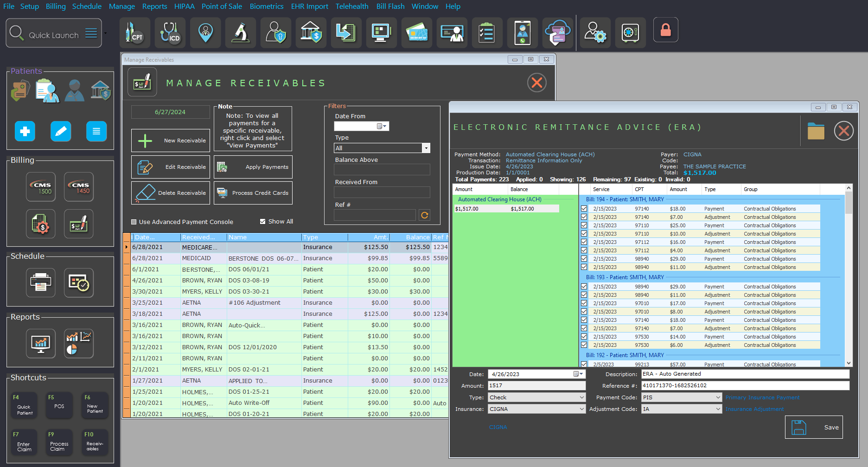Open the Telehealth menu
868x467 pixels.
(352, 6)
